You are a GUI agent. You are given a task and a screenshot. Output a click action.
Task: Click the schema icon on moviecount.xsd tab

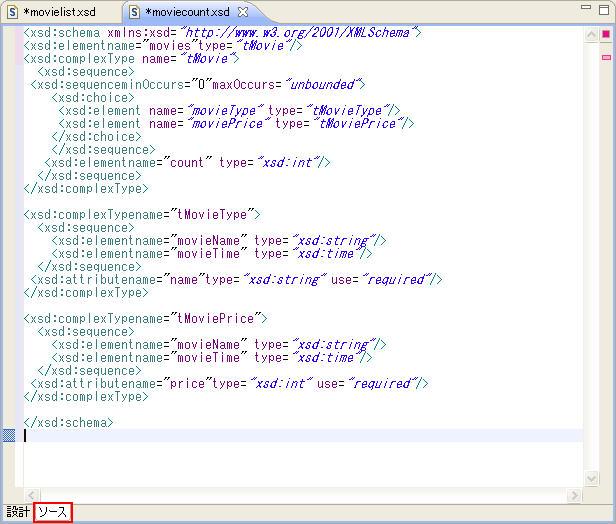(134, 12)
